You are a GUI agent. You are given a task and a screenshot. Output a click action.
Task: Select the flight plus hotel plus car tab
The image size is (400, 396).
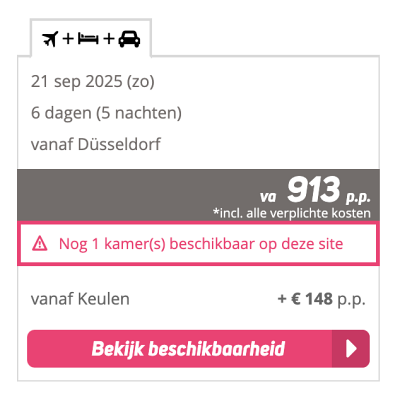(91, 38)
